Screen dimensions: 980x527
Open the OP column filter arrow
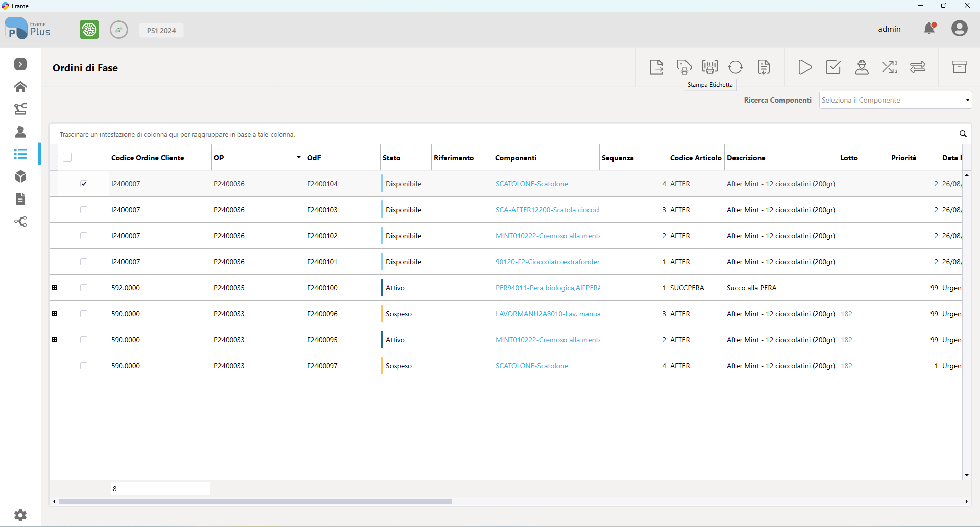pos(299,157)
